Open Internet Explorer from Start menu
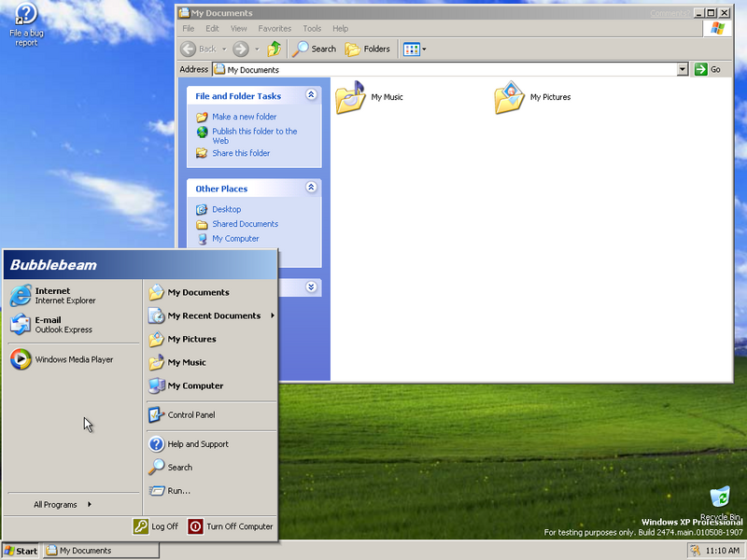Image resolution: width=747 pixels, height=560 pixels. pyautogui.click(x=52, y=296)
